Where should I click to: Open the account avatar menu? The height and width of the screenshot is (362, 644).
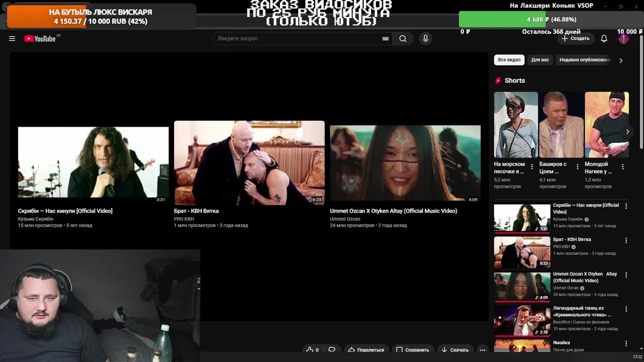click(623, 39)
